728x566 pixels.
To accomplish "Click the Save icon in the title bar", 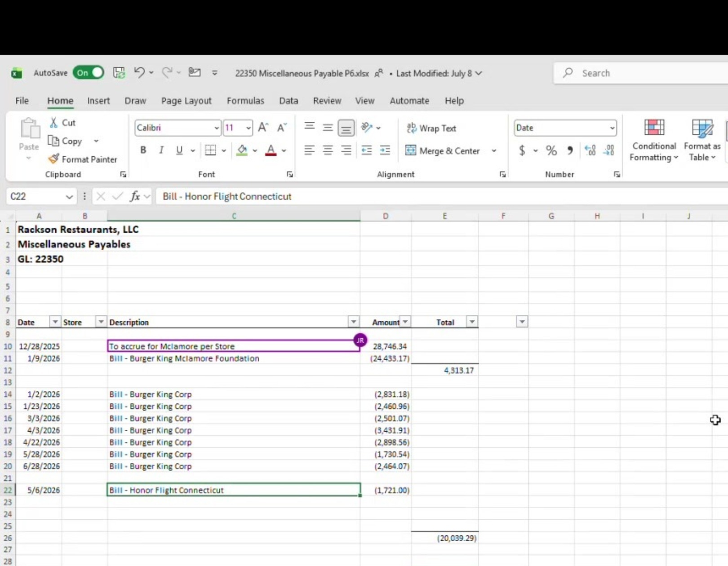I will point(119,73).
